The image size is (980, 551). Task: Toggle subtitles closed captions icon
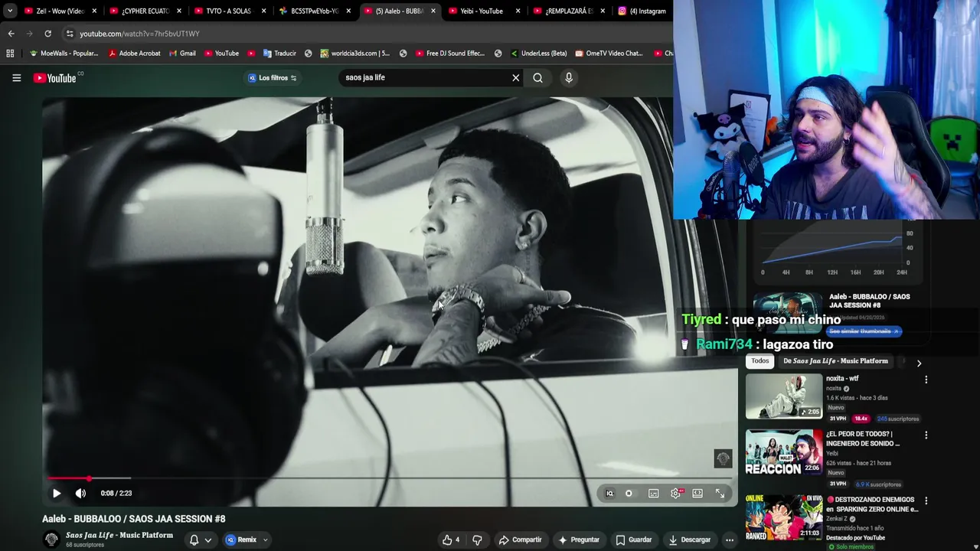(x=653, y=494)
